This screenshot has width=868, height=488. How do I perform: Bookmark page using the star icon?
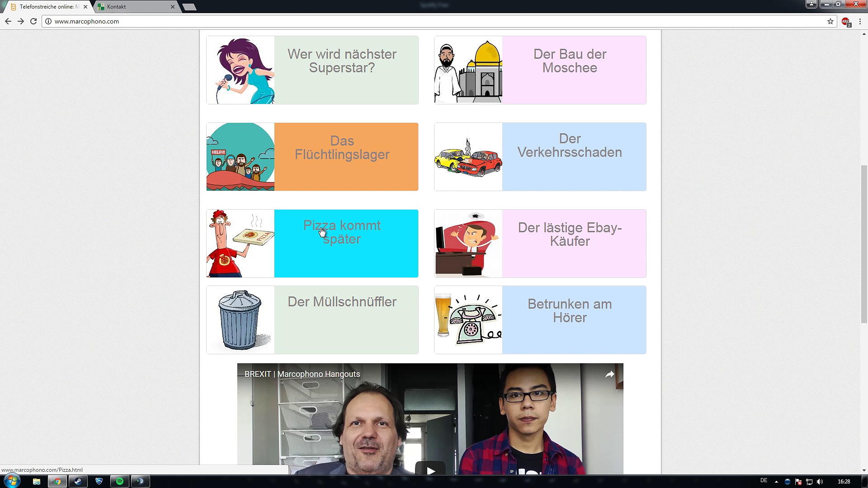pyautogui.click(x=830, y=21)
